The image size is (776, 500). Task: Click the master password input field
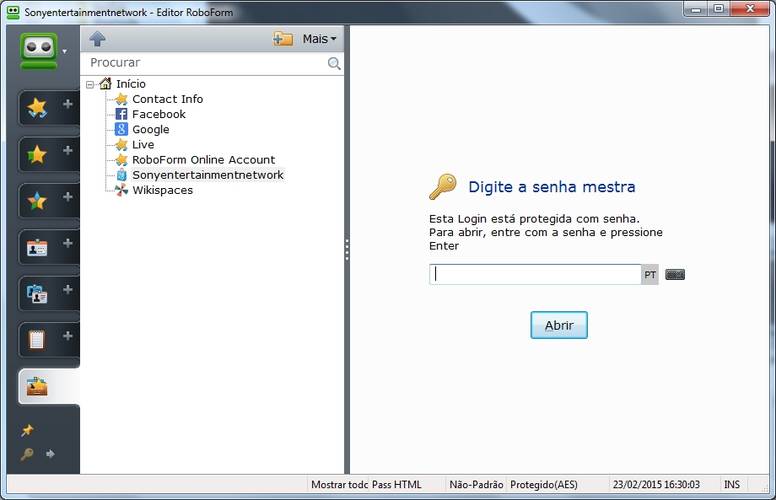(x=535, y=274)
